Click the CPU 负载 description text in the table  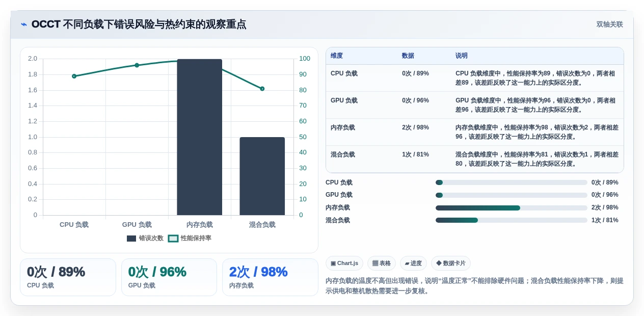pyautogui.click(x=535, y=78)
